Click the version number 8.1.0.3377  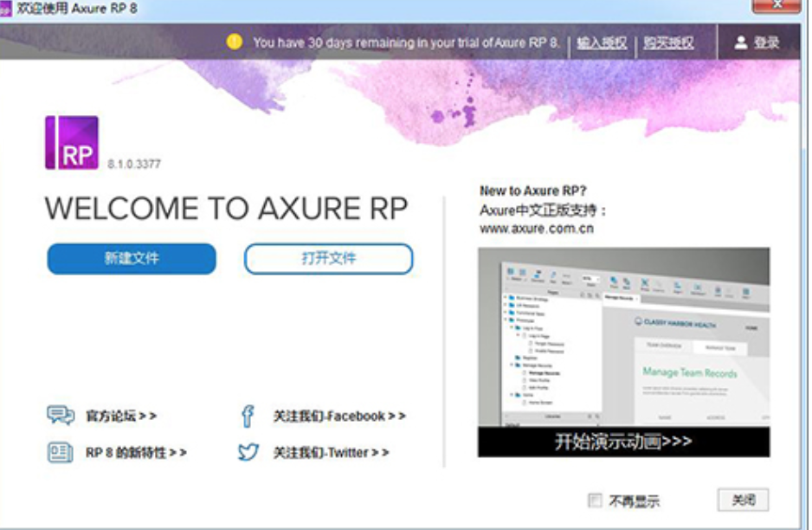[134, 165]
